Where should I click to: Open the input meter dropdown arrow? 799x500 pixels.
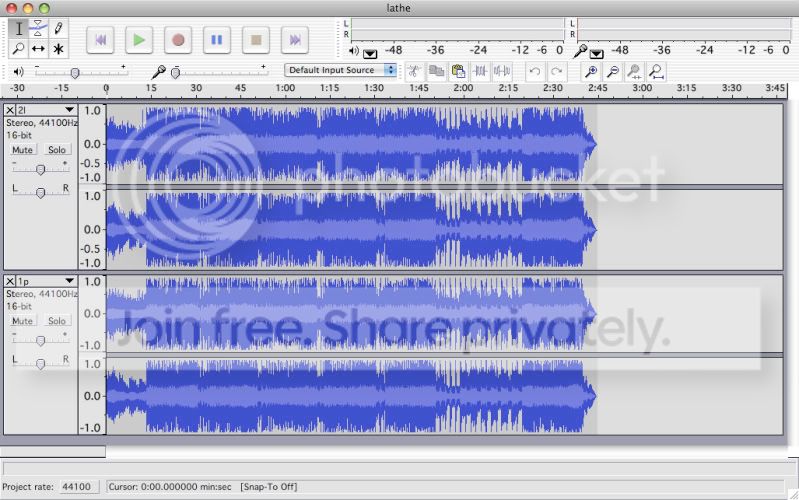click(x=596, y=54)
